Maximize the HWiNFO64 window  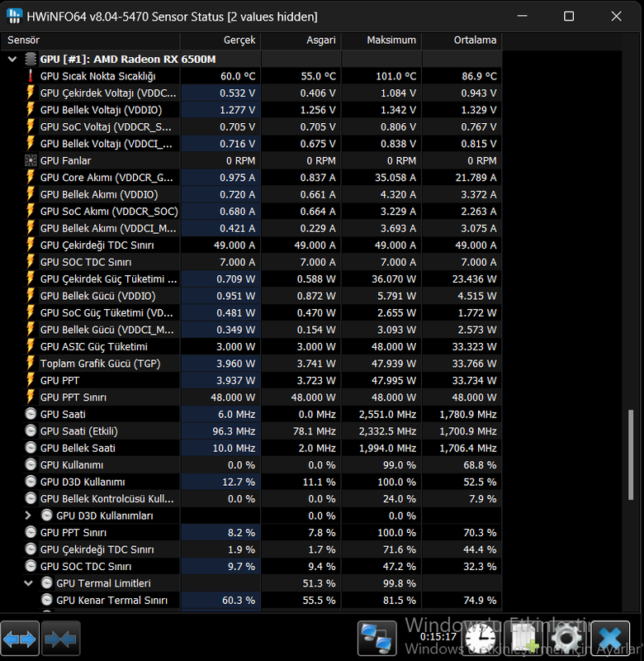tap(569, 17)
